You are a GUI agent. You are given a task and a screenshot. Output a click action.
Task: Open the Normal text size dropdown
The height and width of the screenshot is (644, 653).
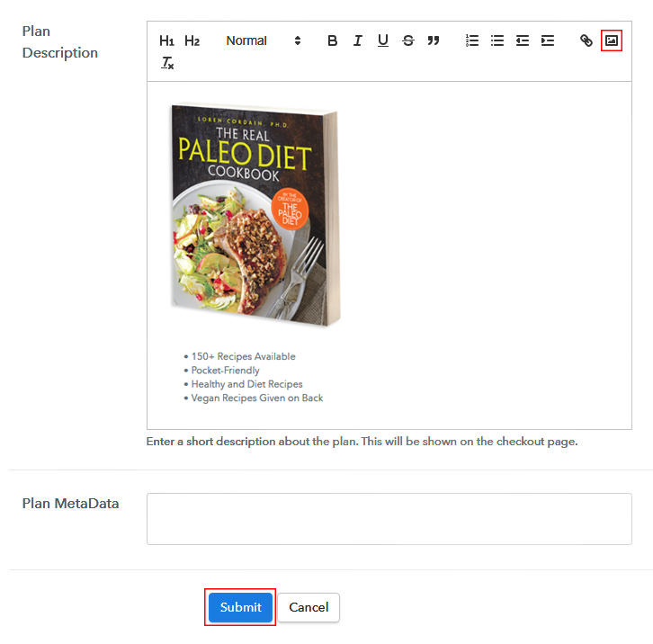coord(263,40)
